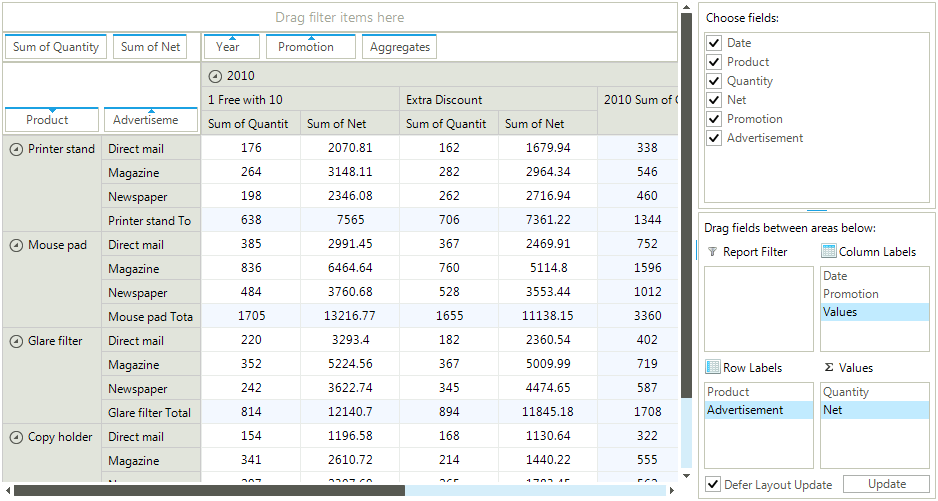Click the Sum of Quantity field button

click(56, 47)
